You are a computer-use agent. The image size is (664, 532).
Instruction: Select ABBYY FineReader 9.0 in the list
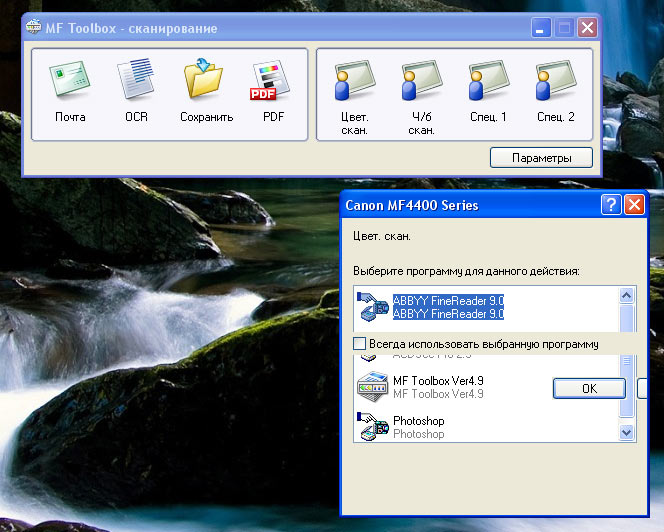click(447, 306)
